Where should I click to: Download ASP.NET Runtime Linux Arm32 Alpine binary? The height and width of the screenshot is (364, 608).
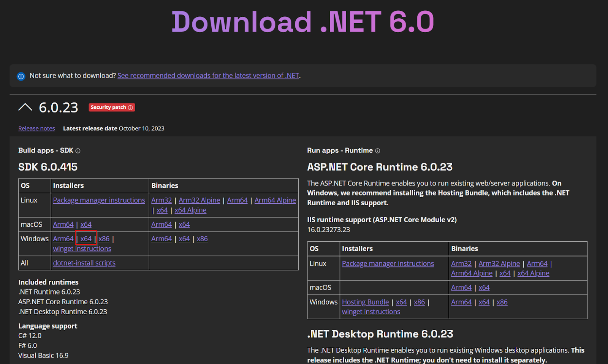click(499, 264)
